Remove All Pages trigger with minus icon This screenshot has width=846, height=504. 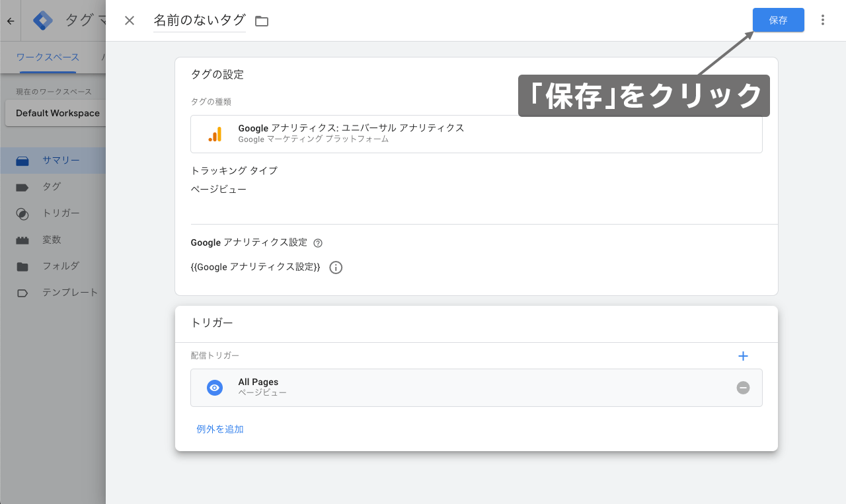point(743,388)
